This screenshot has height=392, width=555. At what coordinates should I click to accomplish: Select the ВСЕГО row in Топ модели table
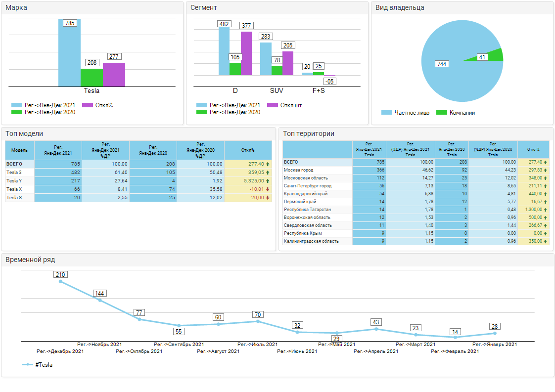pyautogui.click(x=14, y=164)
